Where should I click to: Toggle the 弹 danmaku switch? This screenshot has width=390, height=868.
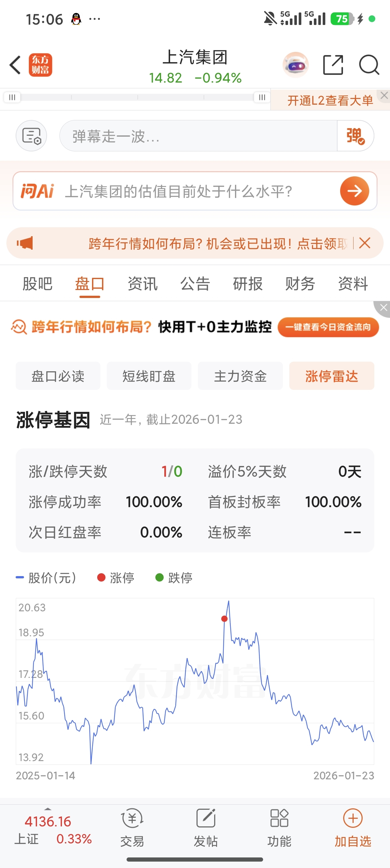point(355,136)
